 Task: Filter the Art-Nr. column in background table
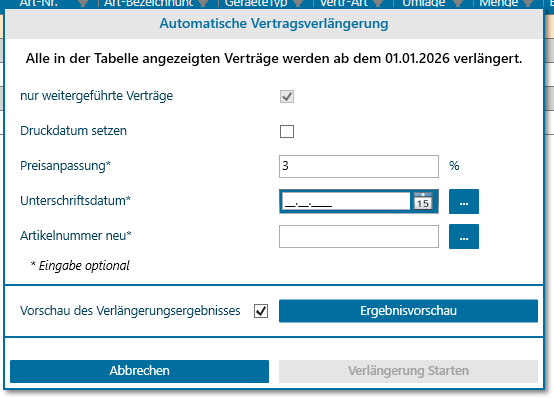point(83,3)
